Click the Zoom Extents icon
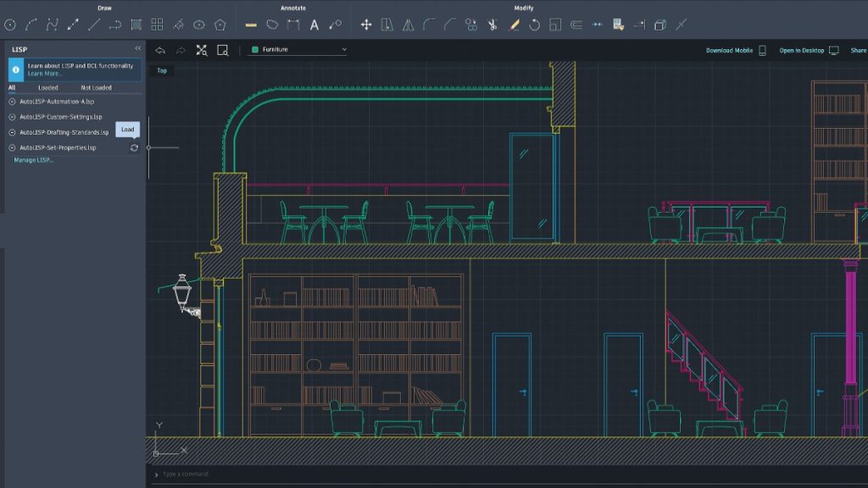 point(202,48)
